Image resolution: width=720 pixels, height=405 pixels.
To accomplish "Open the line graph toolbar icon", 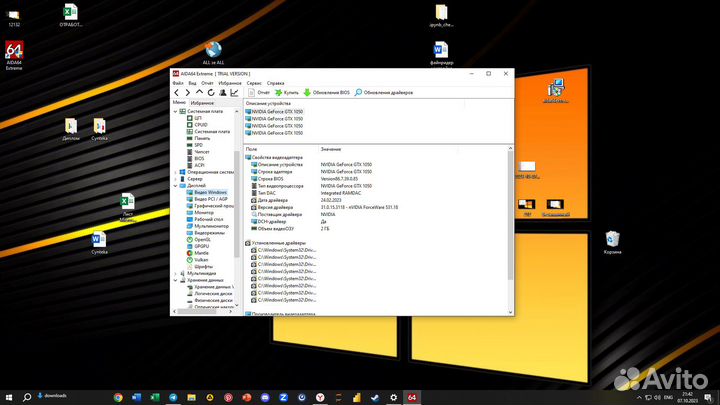I will [x=234, y=93].
